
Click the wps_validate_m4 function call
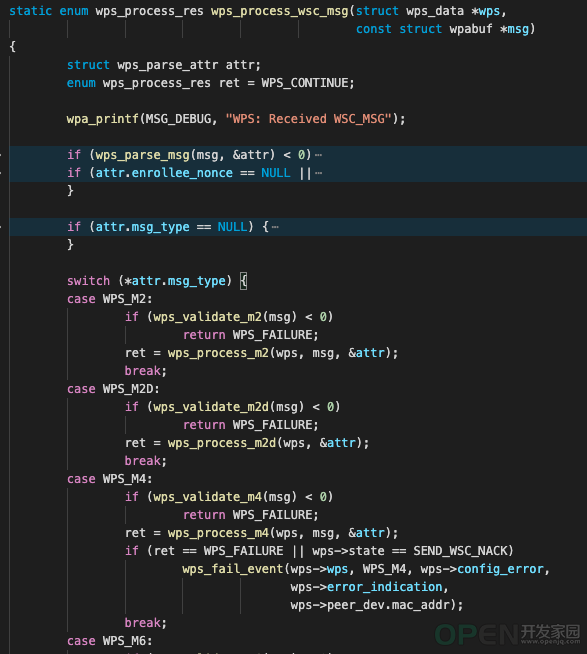(x=207, y=497)
